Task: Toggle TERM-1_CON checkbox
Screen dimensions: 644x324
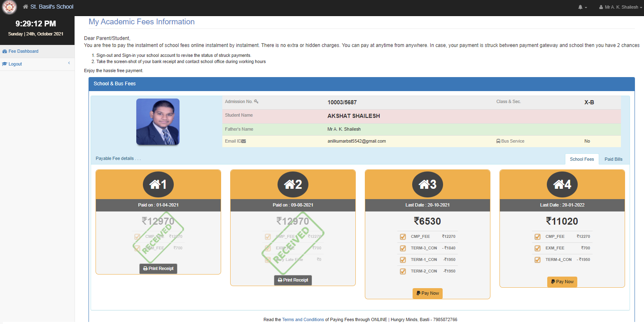Action: point(403,260)
